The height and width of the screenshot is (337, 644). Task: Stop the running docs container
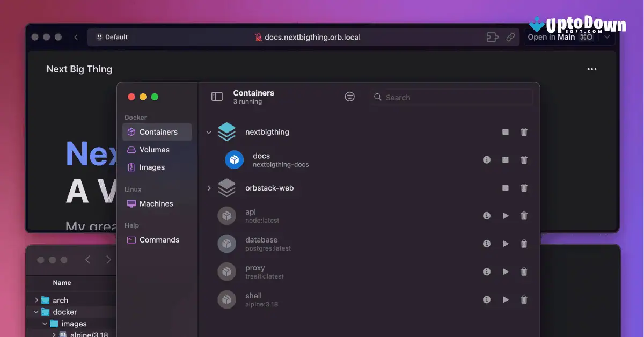click(x=505, y=159)
